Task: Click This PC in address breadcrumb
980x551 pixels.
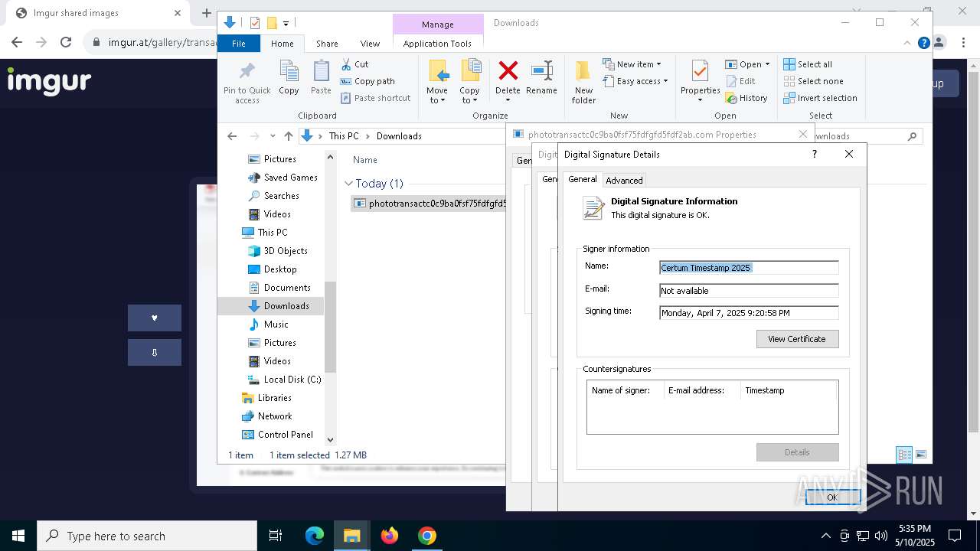Action: (343, 136)
